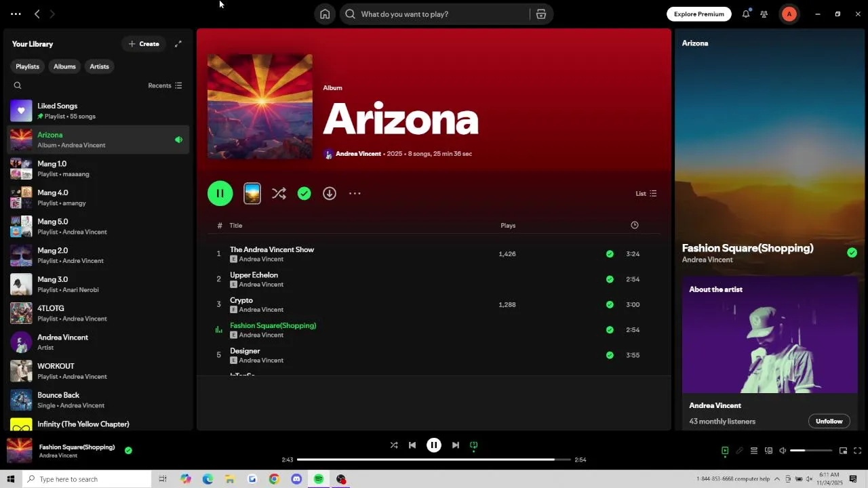This screenshot has height=488, width=868.
Task: Open the Recents sort dropdown
Action: click(x=165, y=85)
